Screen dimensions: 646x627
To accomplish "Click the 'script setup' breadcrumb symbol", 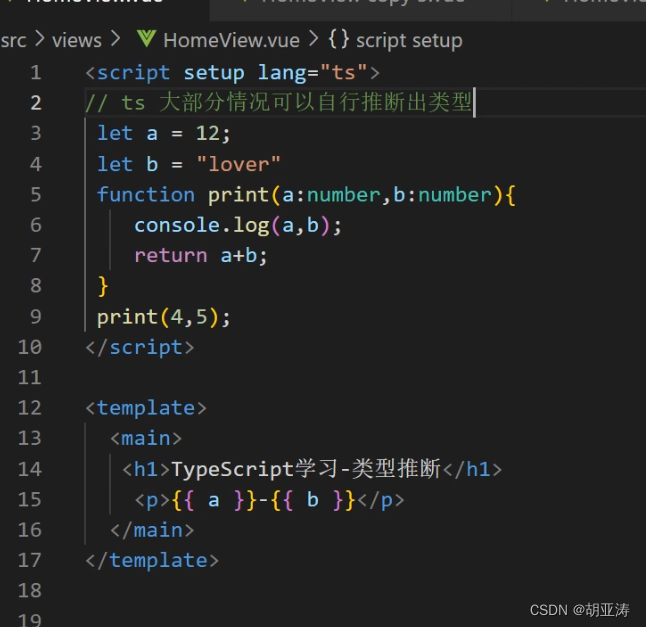I will (409, 40).
